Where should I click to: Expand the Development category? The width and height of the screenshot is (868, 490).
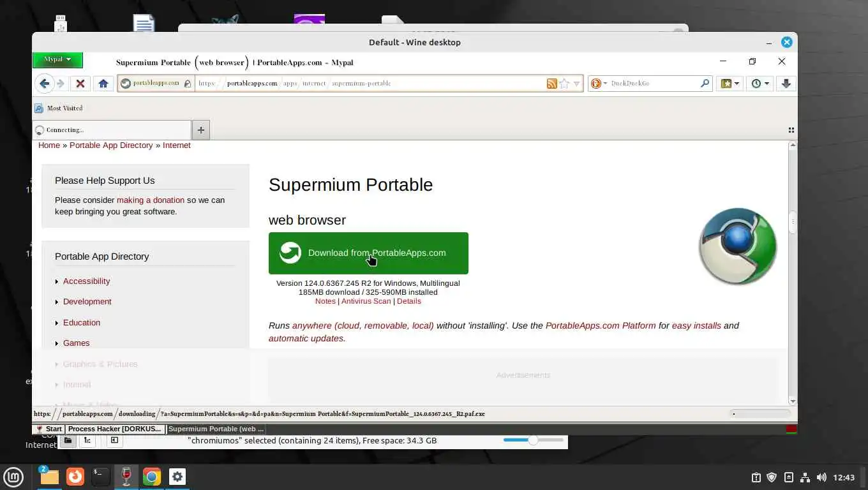[87, 302]
